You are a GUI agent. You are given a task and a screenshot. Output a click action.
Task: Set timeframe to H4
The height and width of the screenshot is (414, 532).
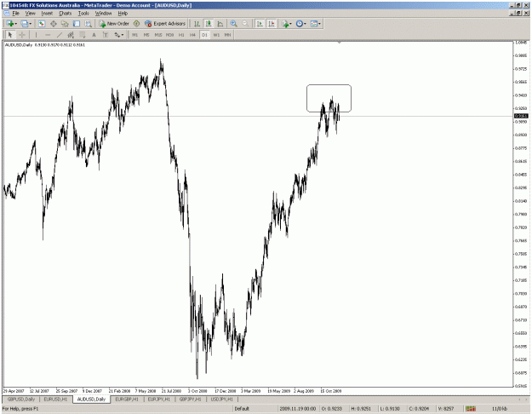(x=192, y=35)
